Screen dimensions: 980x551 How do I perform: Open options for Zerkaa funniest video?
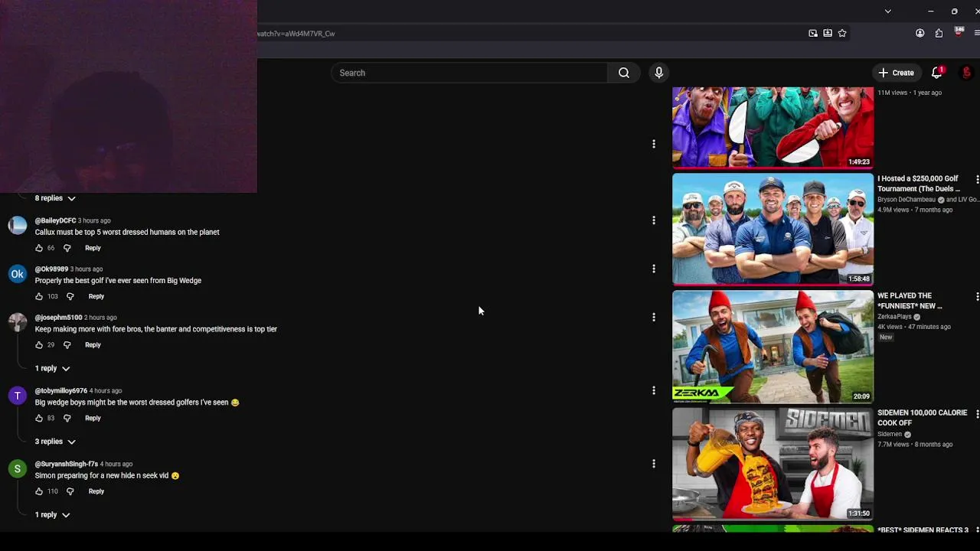point(976,296)
